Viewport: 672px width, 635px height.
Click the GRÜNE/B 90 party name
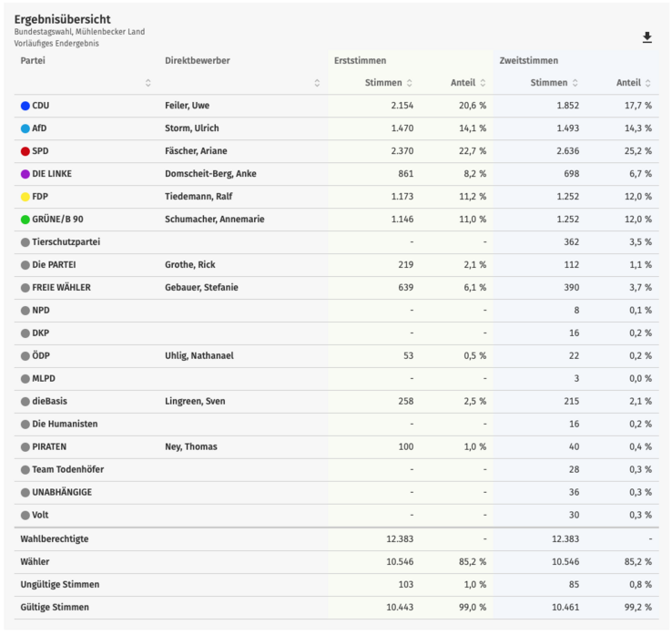pyautogui.click(x=58, y=219)
